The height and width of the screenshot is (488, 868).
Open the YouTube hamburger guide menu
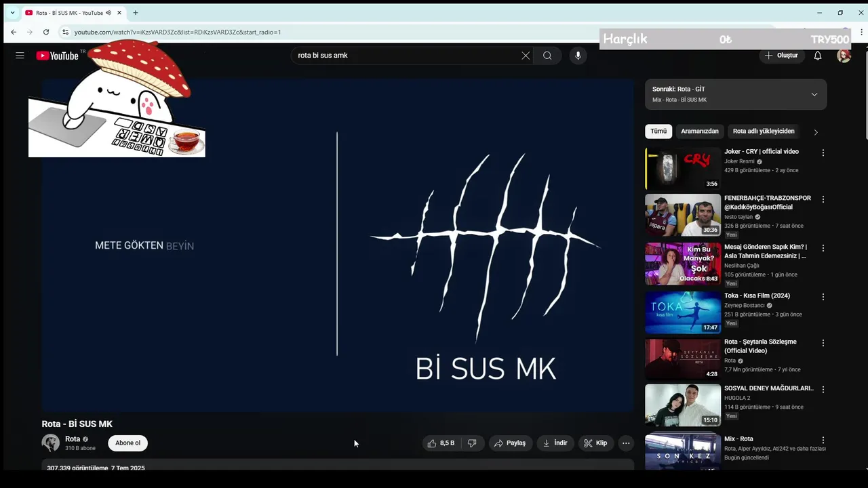[x=20, y=56]
